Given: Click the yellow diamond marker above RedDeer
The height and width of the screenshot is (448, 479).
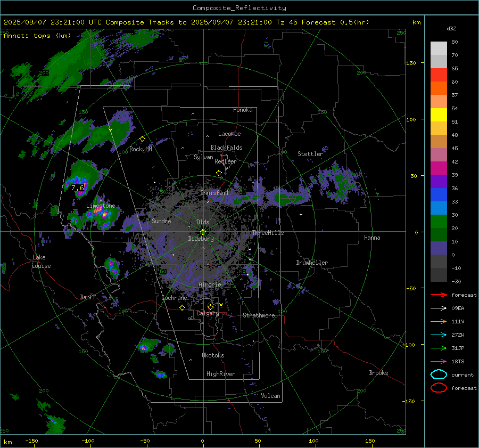Looking at the screenshot, I should coord(219,173).
